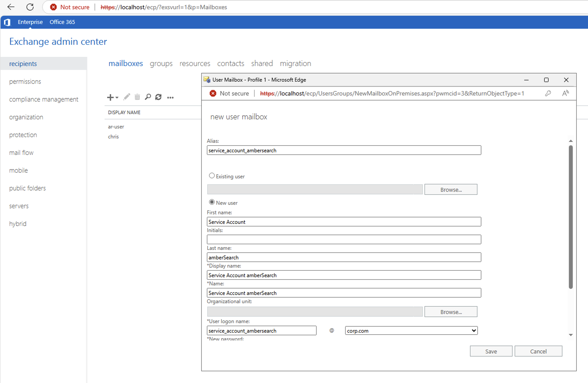
Task: Click the Exchange admin center title
Action: tap(58, 41)
